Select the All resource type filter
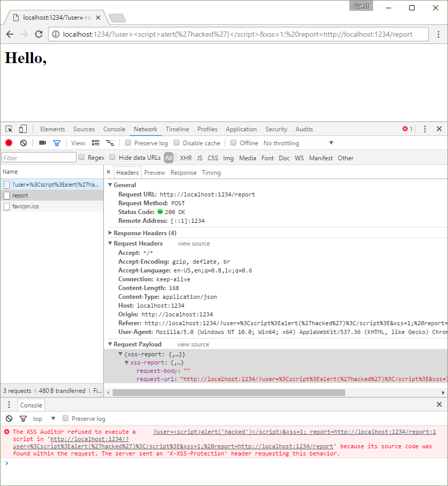448x486 pixels. tap(168, 158)
